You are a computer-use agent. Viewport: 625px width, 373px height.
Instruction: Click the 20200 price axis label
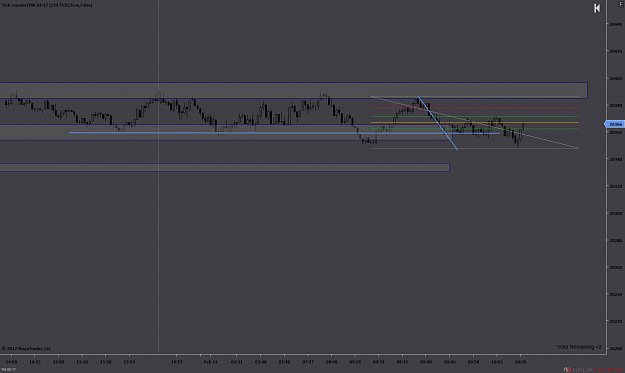click(x=615, y=348)
